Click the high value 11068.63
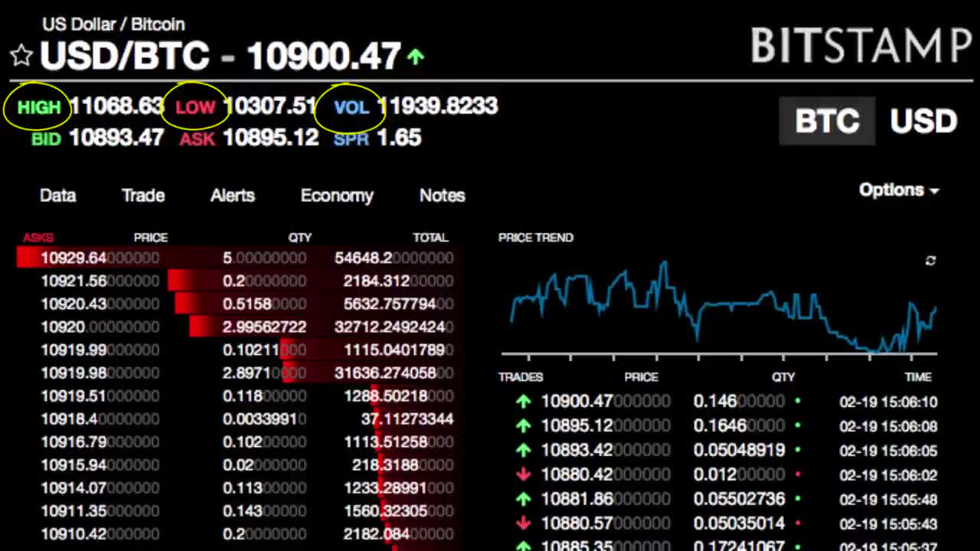Viewport: 980px width, 551px height. coord(117,106)
